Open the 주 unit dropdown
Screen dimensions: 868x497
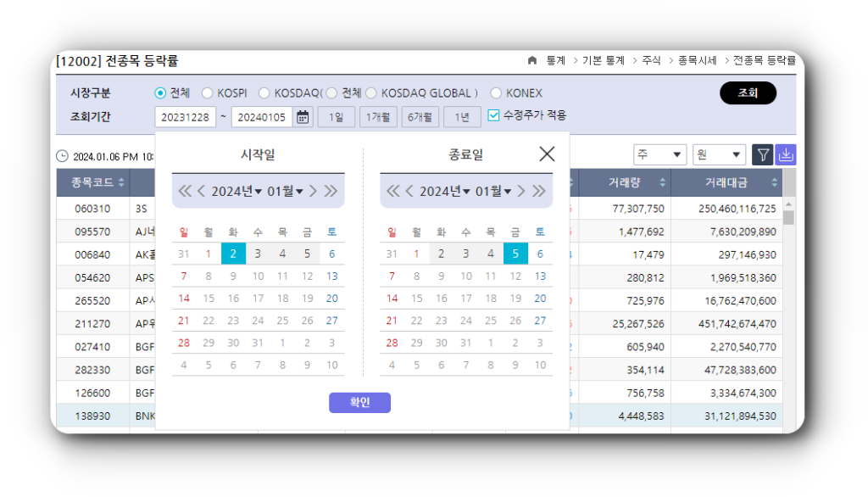coord(659,154)
